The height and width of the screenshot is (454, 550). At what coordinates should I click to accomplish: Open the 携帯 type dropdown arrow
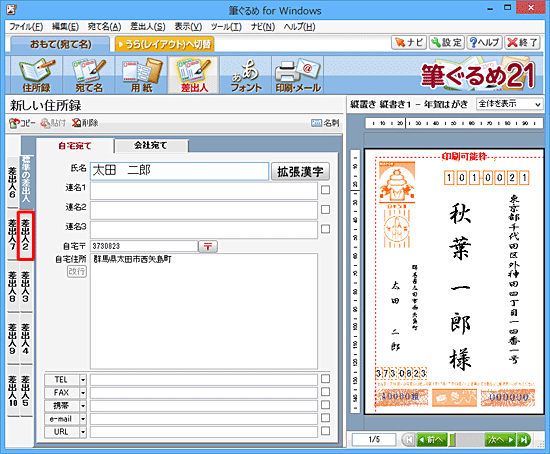tap(83, 406)
